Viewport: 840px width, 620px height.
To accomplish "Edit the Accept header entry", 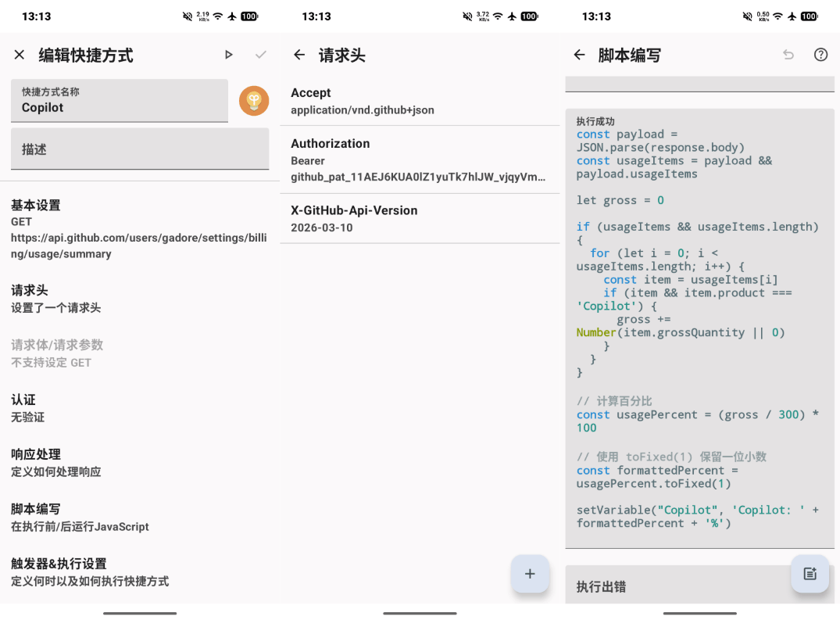I will [420, 101].
